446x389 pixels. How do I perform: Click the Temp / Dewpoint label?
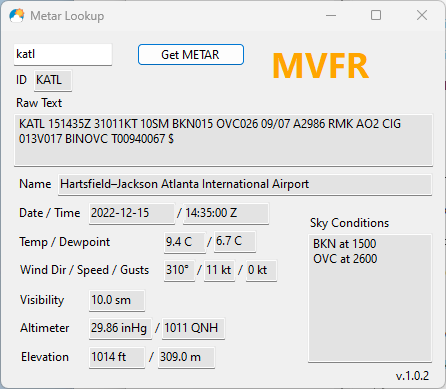[65, 242]
